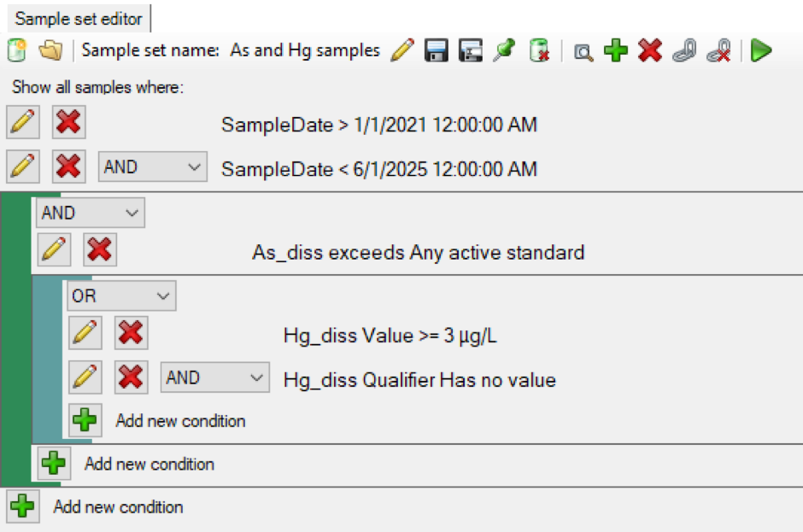Click the gray link chain icon
Screen dimensions: 803x532
click(x=685, y=50)
